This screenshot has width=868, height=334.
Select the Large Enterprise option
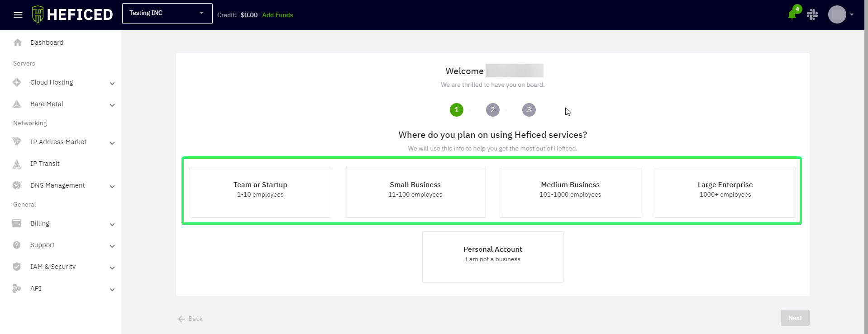click(725, 192)
